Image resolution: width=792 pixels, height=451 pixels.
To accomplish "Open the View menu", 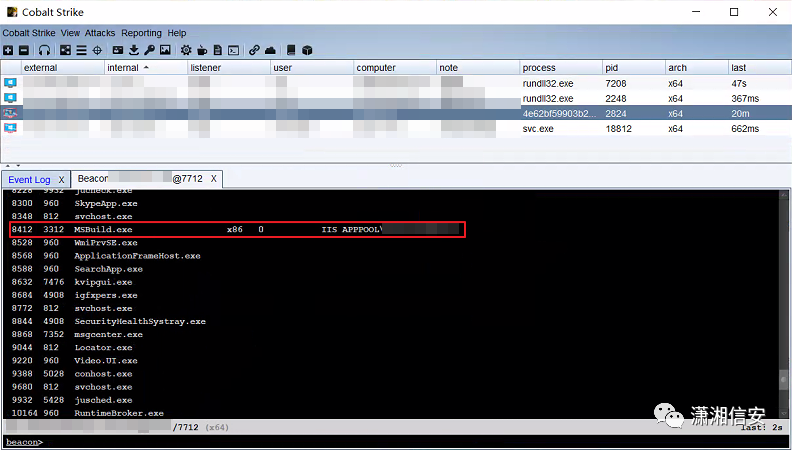I will (70, 33).
